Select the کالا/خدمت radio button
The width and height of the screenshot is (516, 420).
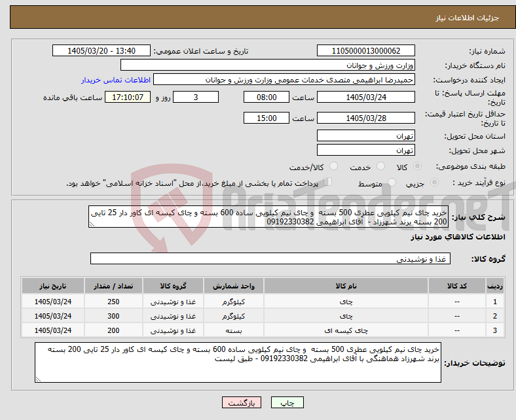(334, 166)
